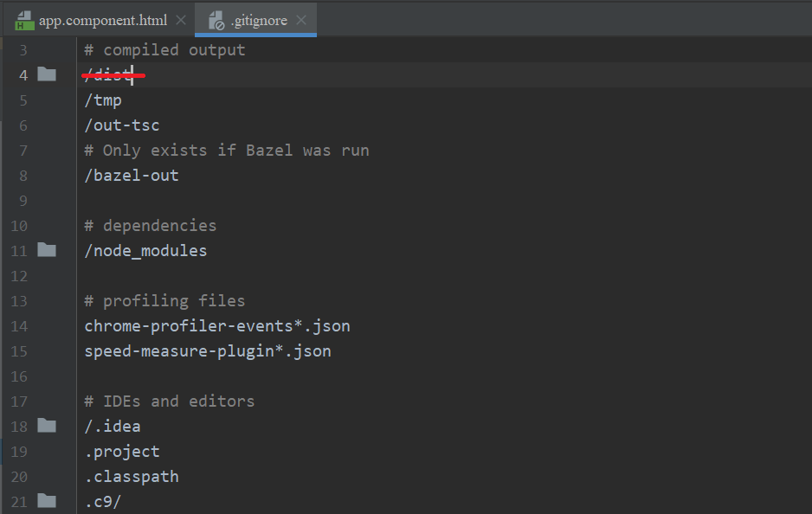Click the '# IDEs and editors' comment
Viewport: 812px width, 514px height.
click(x=169, y=402)
